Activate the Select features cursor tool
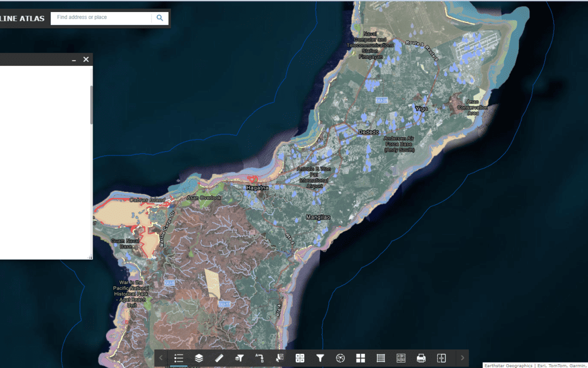This screenshot has width=588, height=368. (x=280, y=358)
